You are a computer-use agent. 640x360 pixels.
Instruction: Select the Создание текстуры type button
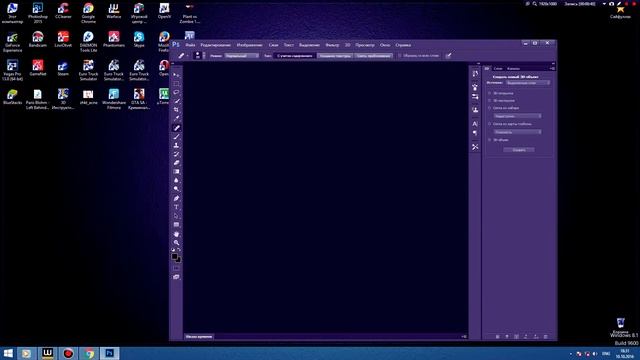(x=335, y=56)
